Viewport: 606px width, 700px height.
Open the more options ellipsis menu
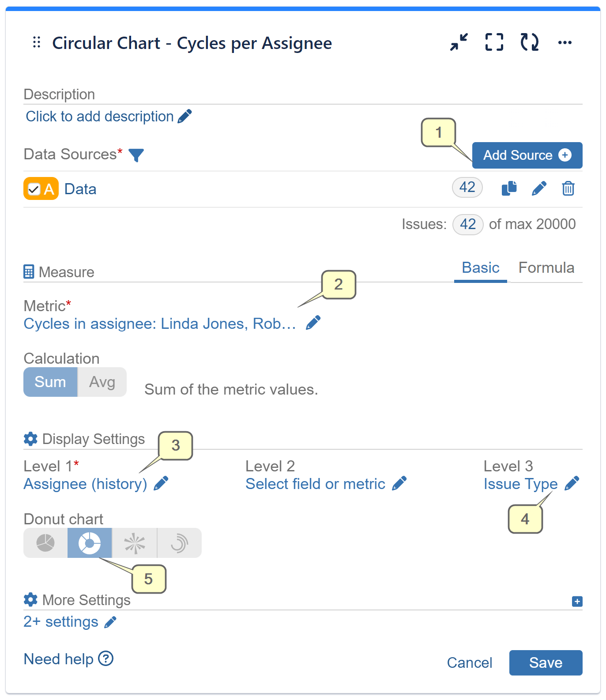[565, 42]
